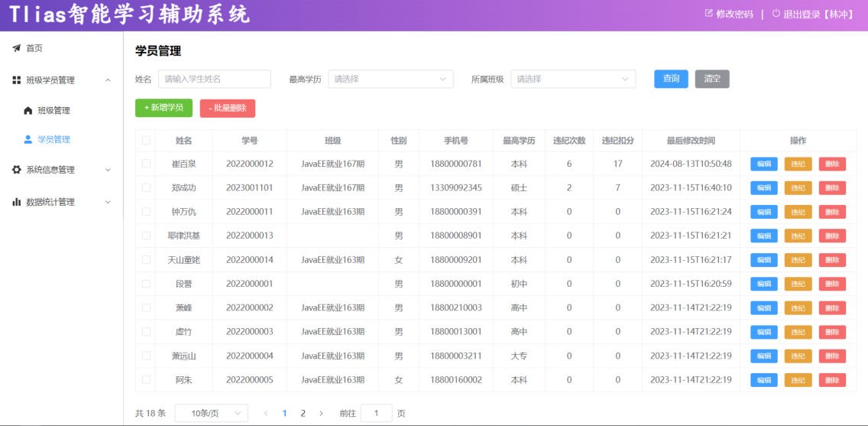Check the row checkbox for 阿朱

point(146,380)
